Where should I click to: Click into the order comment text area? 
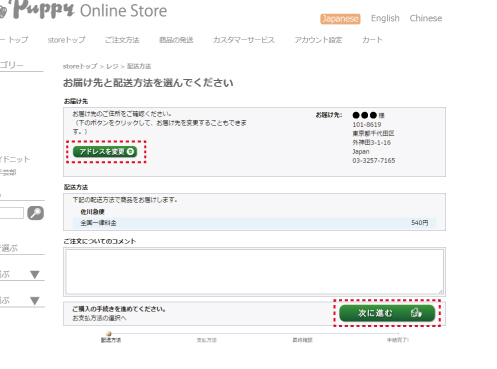(x=254, y=272)
